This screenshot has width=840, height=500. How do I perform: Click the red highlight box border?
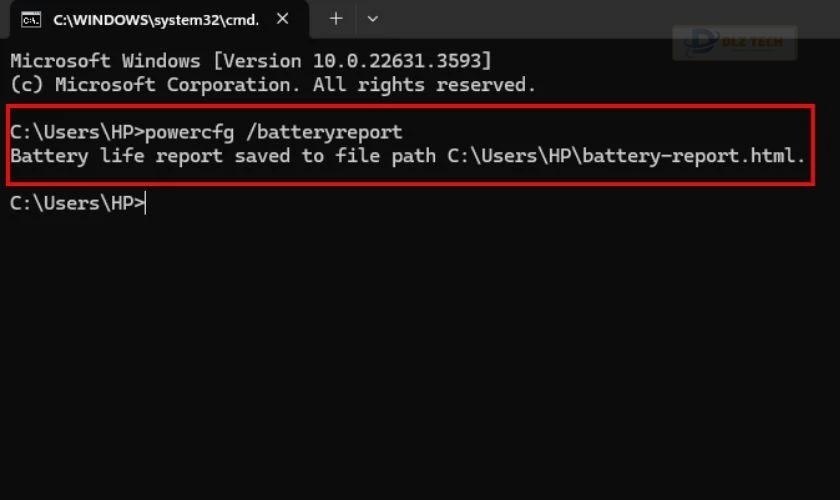[410, 107]
